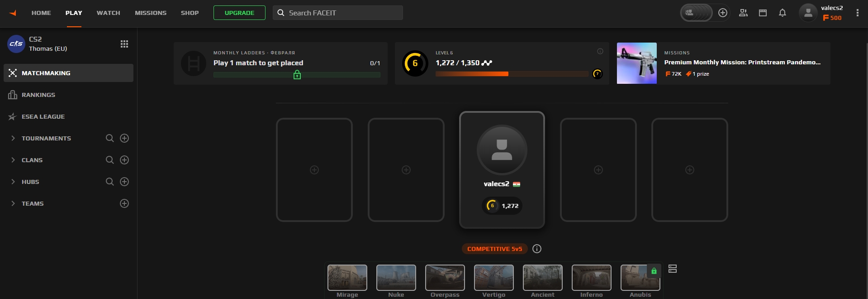
Task: Toggle the Vertigo map
Action: [494, 278]
